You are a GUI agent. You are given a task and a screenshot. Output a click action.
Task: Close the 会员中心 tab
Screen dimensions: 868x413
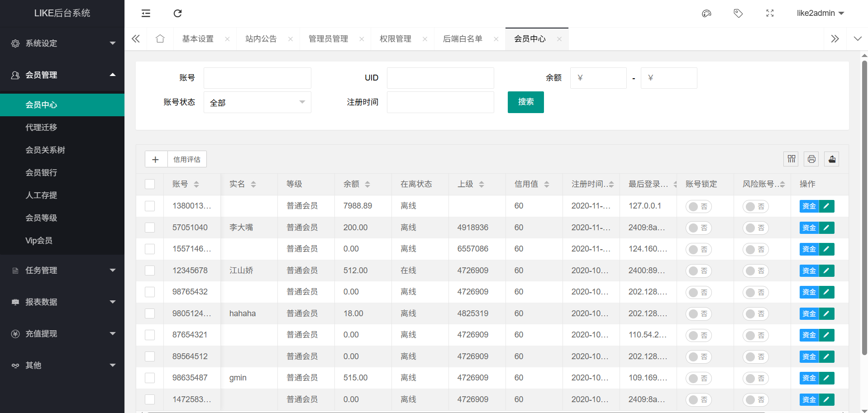(559, 39)
